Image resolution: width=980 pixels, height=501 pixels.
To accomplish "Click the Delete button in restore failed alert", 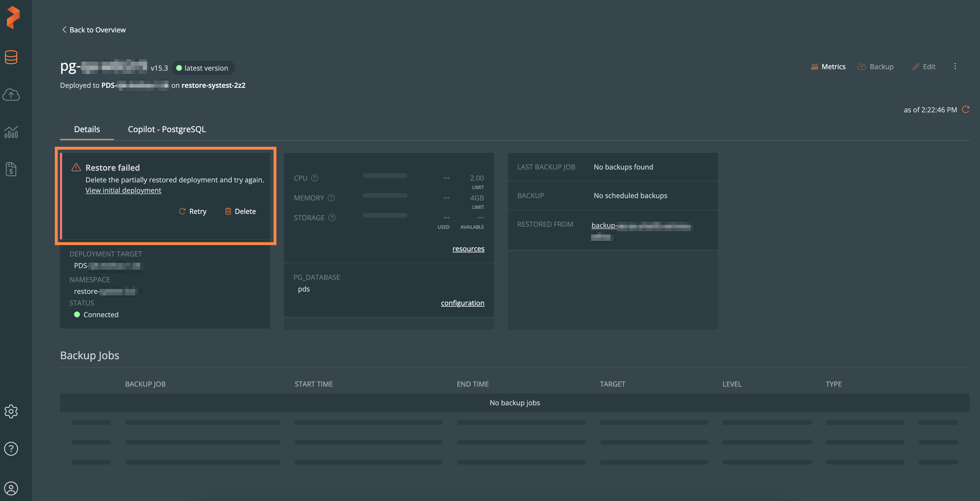I will click(x=241, y=211).
